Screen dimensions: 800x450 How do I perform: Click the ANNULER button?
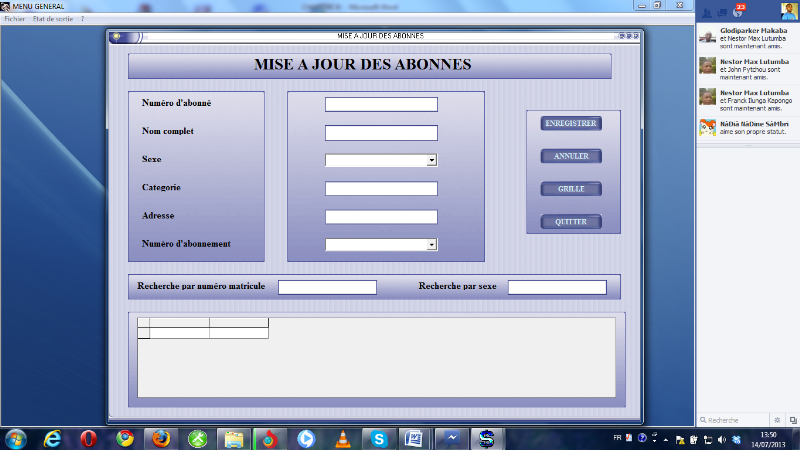pos(571,156)
